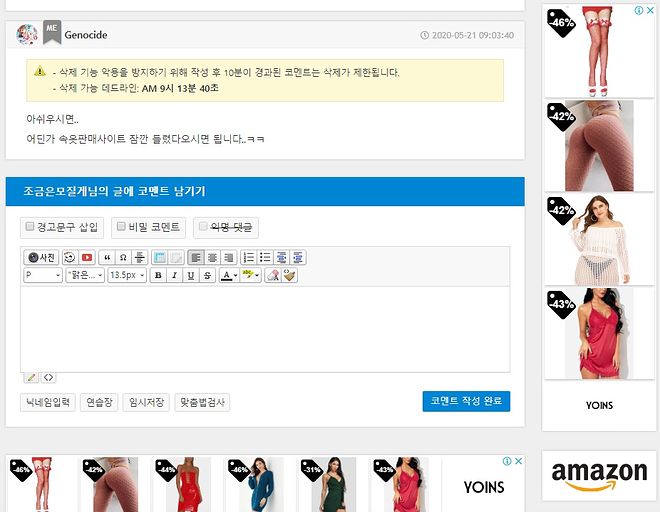Screen dimensions: 660x512
Task: Open the -43% red dress sidebar ad
Action: (599, 333)
